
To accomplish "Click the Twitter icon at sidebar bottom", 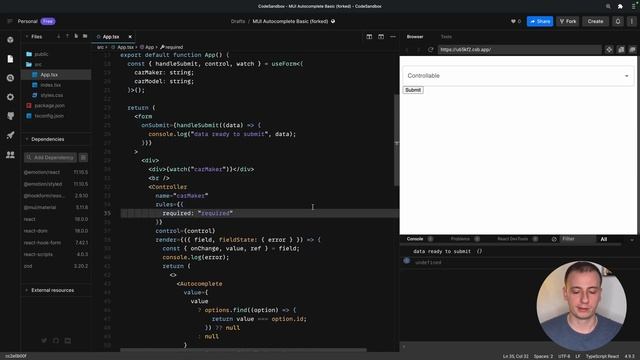I will tap(44, 340).
